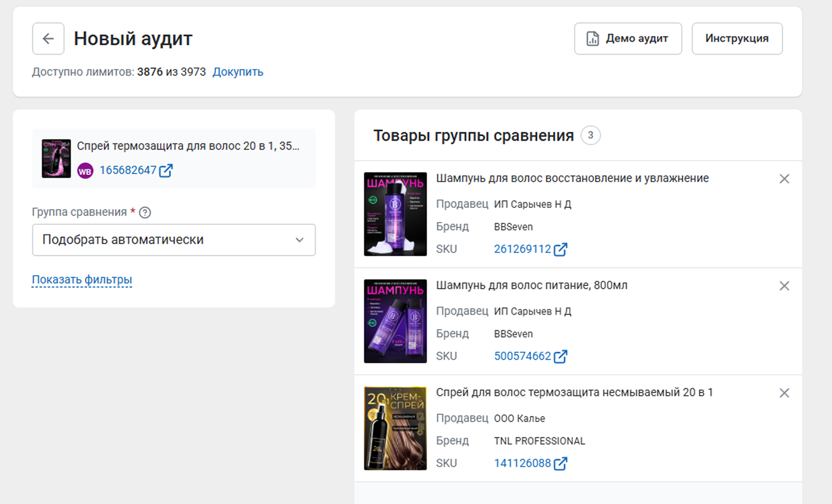Click the comparison group count badge 3
832x504 pixels.
click(x=590, y=136)
